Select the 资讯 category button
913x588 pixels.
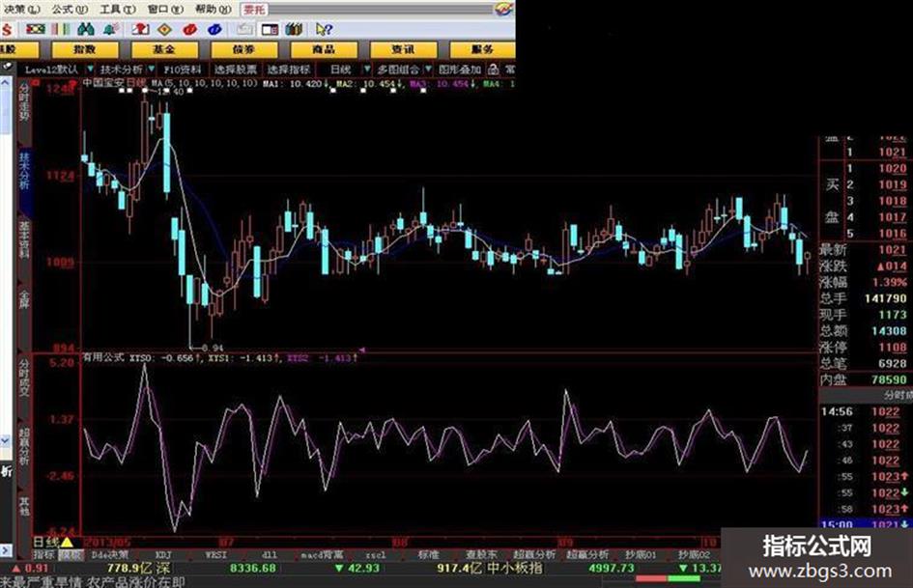(403, 50)
